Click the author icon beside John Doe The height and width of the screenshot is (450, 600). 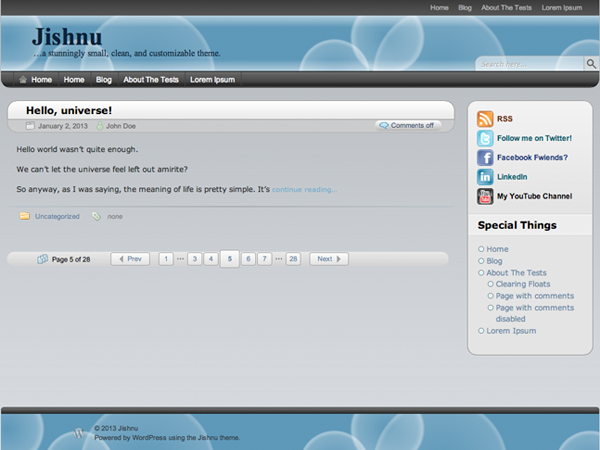click(x=100, y=126)
